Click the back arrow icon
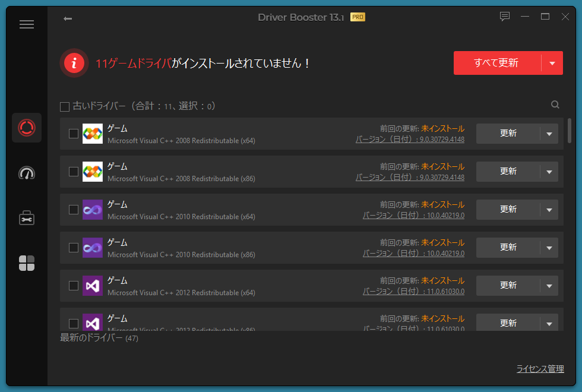 click(68, 18)
